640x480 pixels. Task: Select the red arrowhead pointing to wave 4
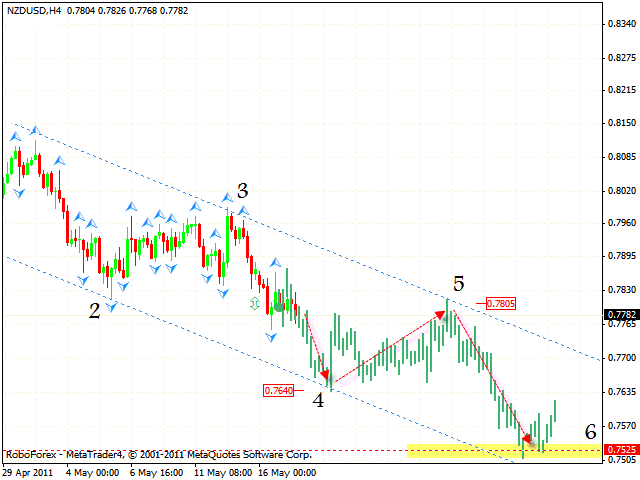click(x=324, y=374)
